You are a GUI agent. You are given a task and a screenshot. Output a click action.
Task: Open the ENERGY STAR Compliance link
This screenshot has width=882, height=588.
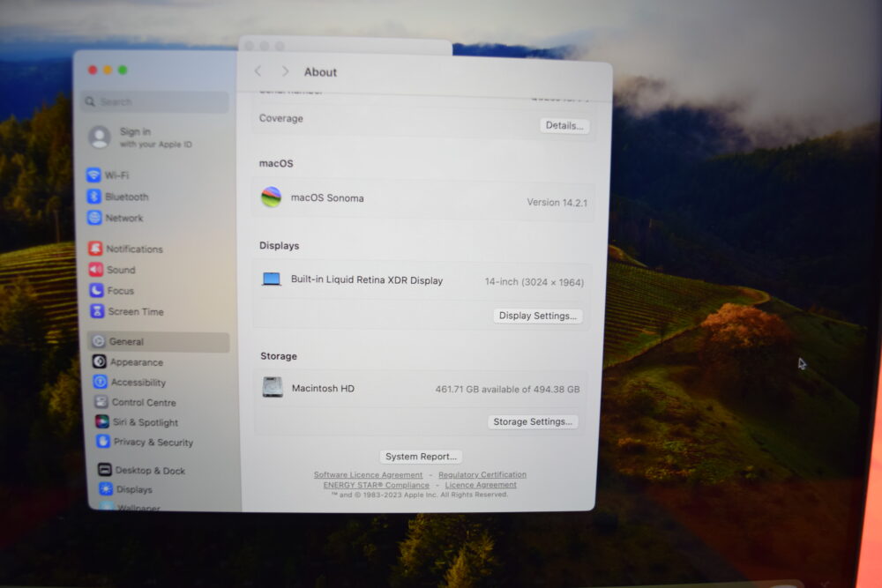click(376, 485)
